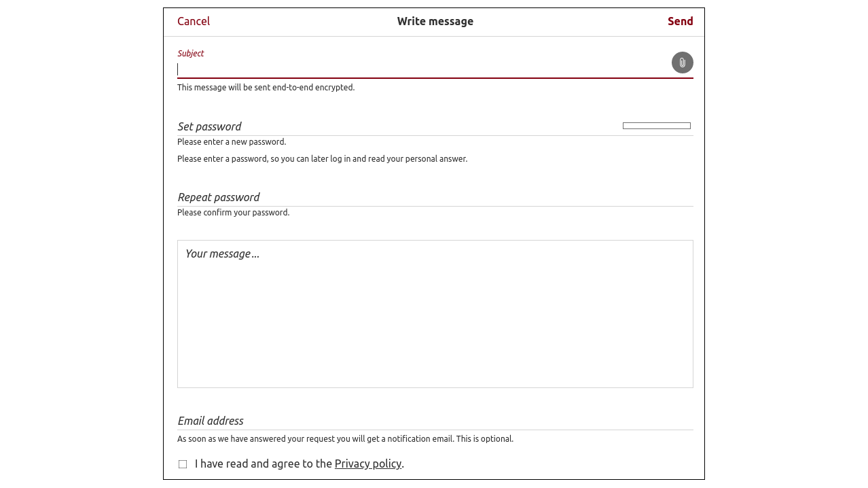
Task: Discard the draft via Cancel
Action: coord(193,20)
